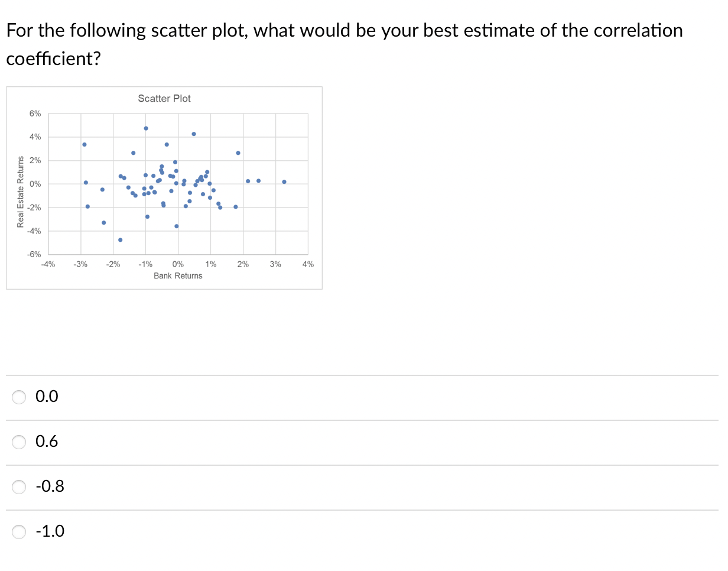Pick the -1.0 radio button
This screenshot has width=728, height=571.
click(x=19, y=532)
